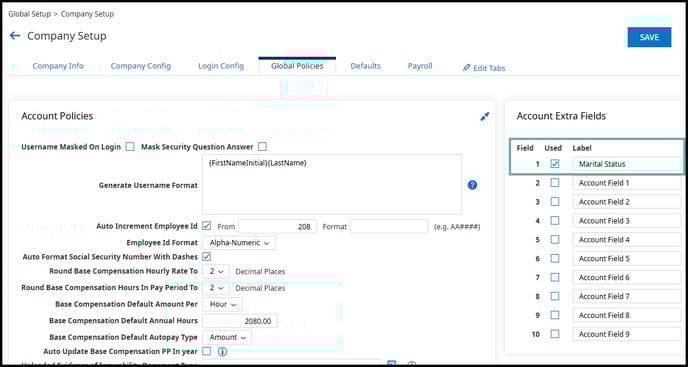Open Base Compensation Default Amount Per dropdown

(x=222, y=304)
